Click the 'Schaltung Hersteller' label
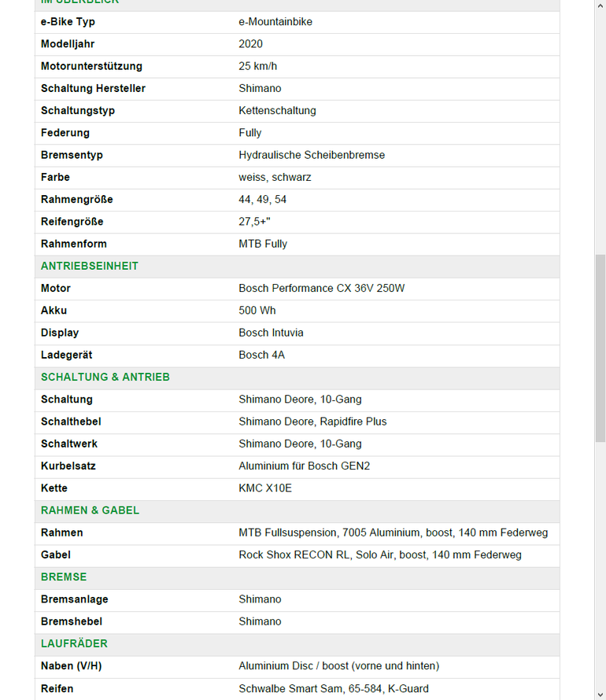This screenshot has height=700, width=606. (94, 88)
